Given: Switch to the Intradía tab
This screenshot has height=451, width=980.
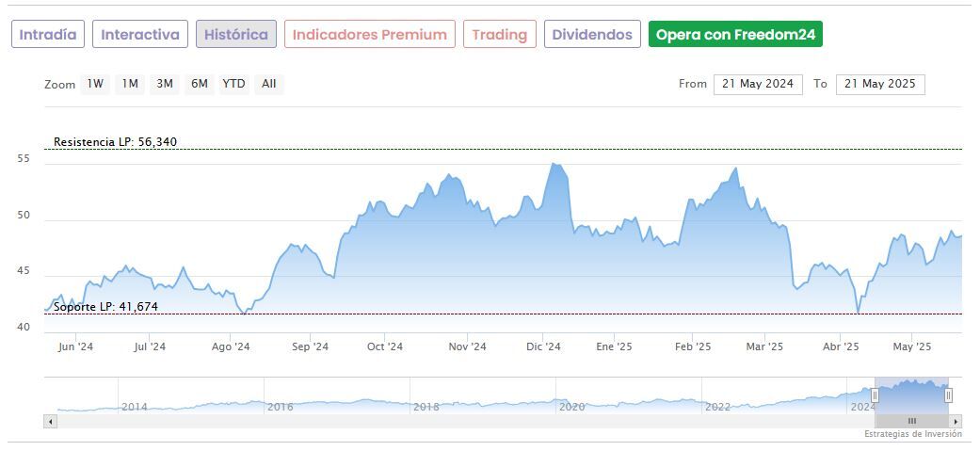Looking at the screenshot, I should tap(48, 35).
